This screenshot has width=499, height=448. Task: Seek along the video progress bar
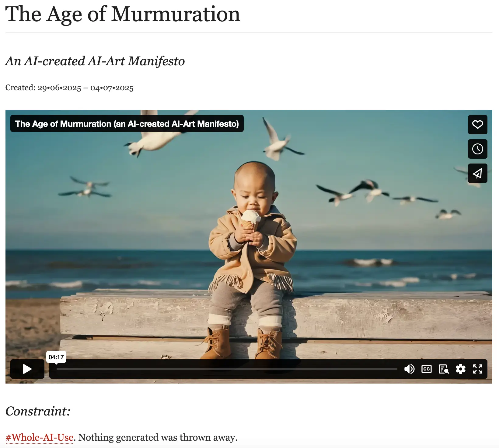point(227,369)
